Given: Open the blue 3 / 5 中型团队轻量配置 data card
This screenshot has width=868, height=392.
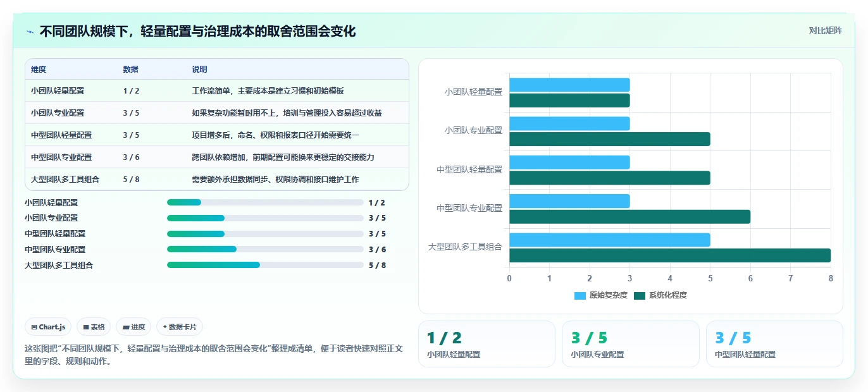Looking at the screenshot, I should pyautogui.click(x=774, y=344).
